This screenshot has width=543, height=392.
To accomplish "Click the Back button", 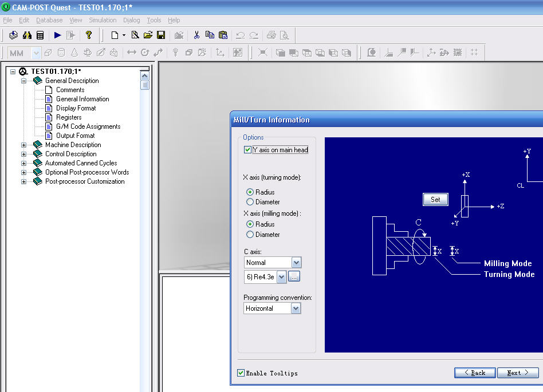I will click(x=475, y=373).
